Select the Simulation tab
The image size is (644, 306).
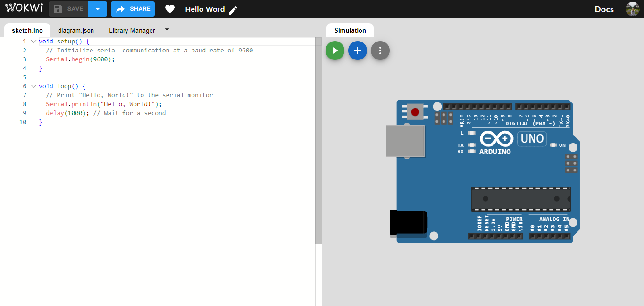click(x=350, y=30)
